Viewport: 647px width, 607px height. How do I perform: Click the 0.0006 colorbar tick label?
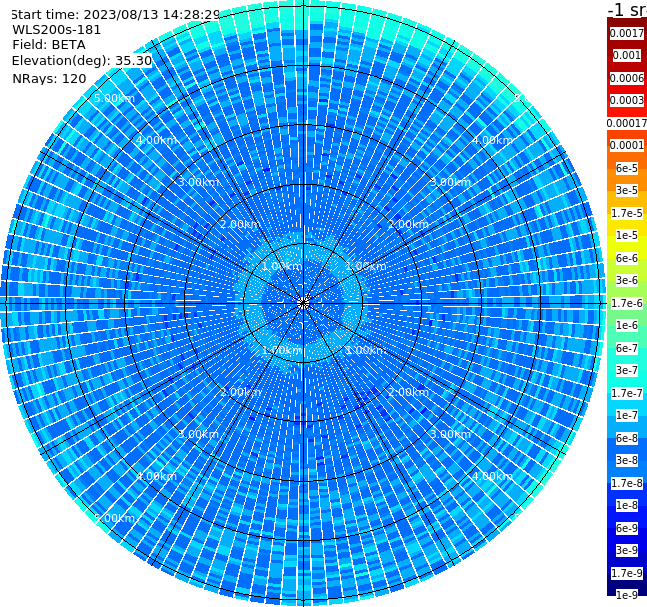click(627, 78)
